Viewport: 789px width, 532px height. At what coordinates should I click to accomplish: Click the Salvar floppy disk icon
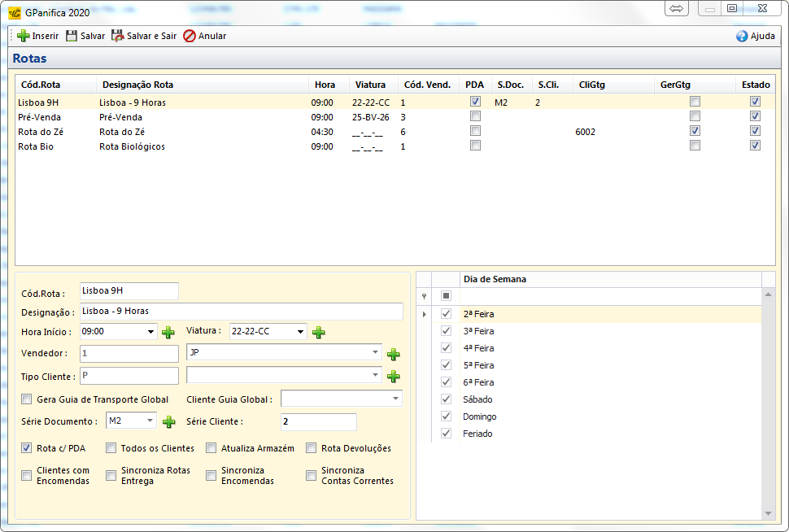[x=72, y=36]
